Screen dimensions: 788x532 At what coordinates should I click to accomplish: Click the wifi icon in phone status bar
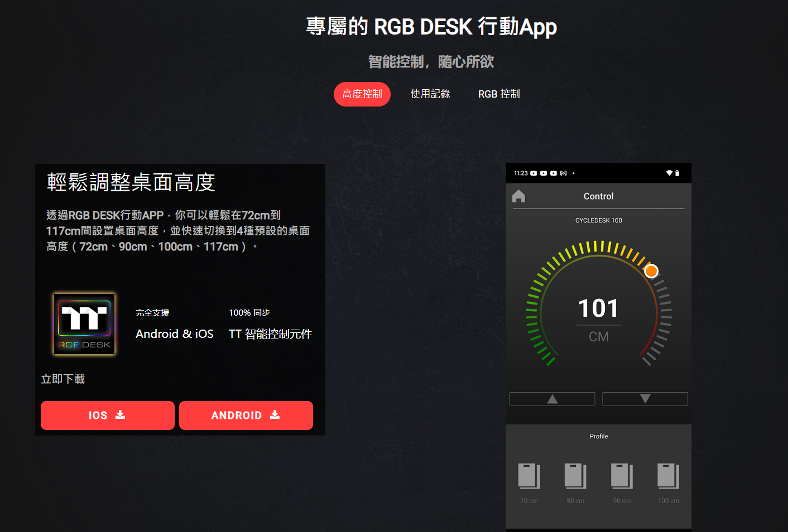(x=669, y=173)
